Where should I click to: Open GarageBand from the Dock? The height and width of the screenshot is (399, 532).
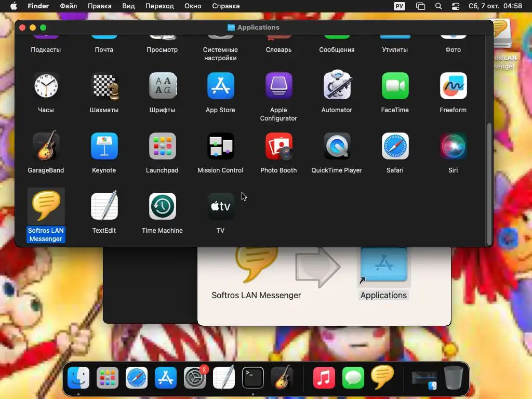tap(282, 377)
